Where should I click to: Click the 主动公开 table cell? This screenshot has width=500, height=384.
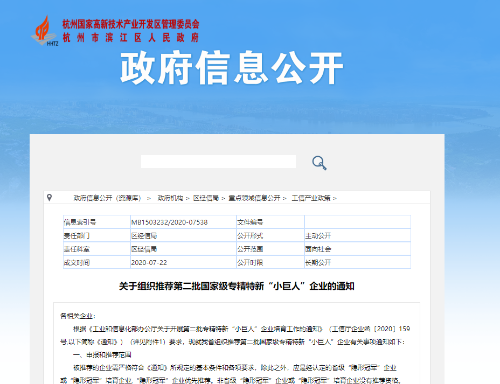(357, 236)
